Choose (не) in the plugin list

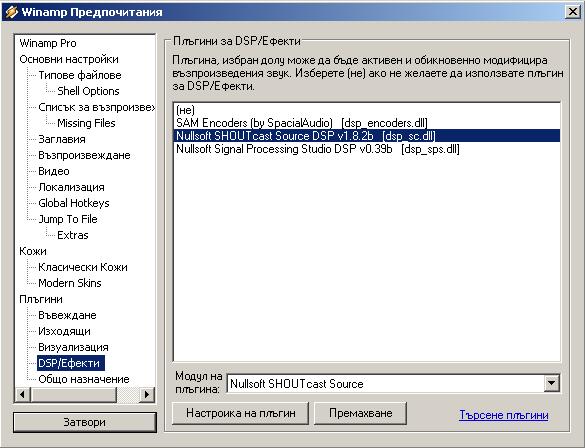tap(367, 110)
